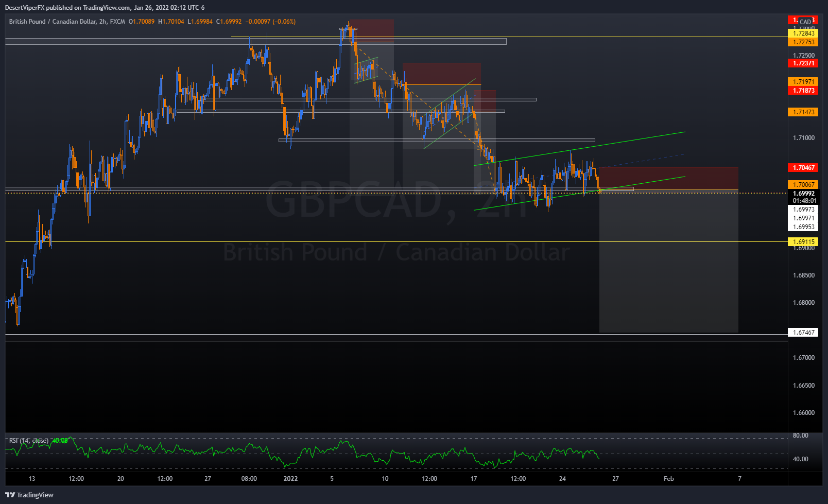Viewport: 828px width, 504px height.
Task: Click the change value −0.00097 (−0.06%)
Action: point(270,22)
